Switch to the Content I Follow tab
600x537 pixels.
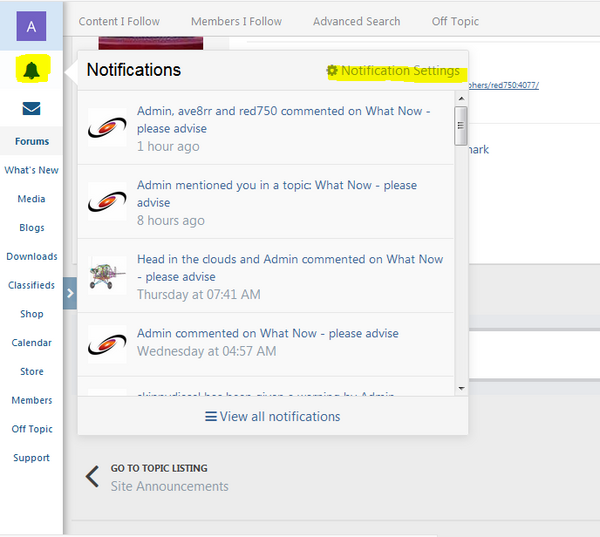pos(119,21)
